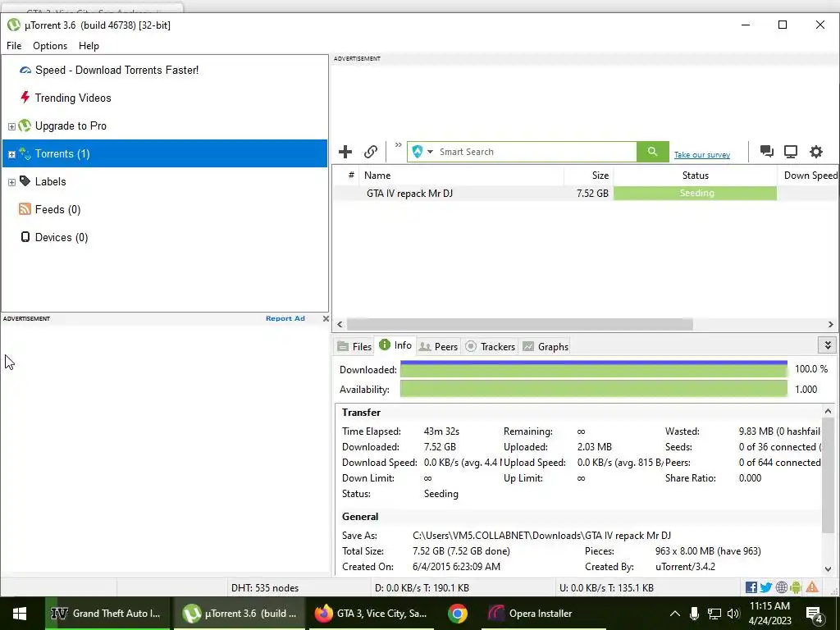The width and height of the screenshot is (840, 630).
Task: Select Upgrade to Pro item
Action: (x=71, y=126)
